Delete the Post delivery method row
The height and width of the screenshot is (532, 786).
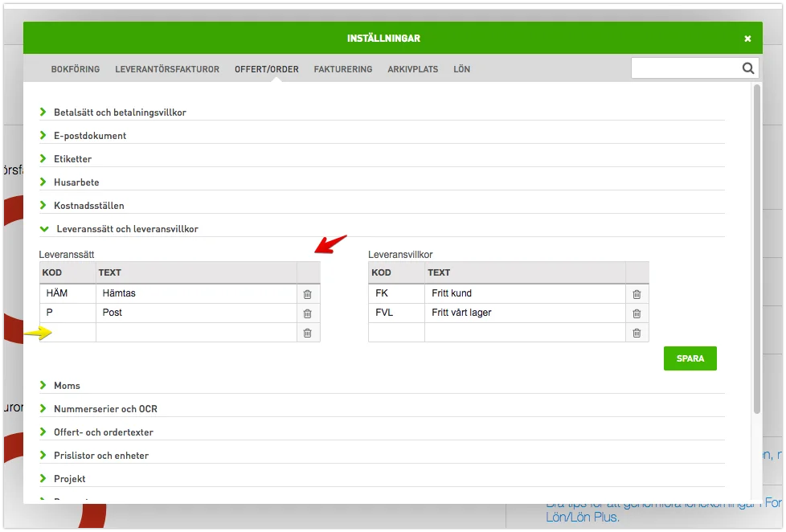307,313
